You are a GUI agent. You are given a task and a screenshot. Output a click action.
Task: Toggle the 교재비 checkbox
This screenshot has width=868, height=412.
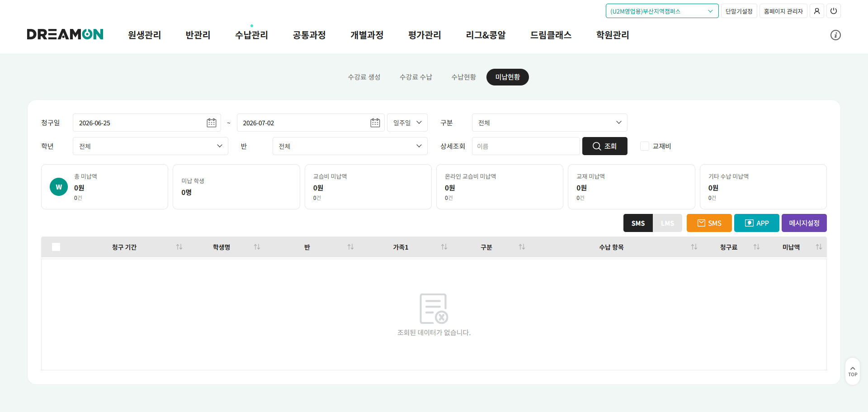645,146
